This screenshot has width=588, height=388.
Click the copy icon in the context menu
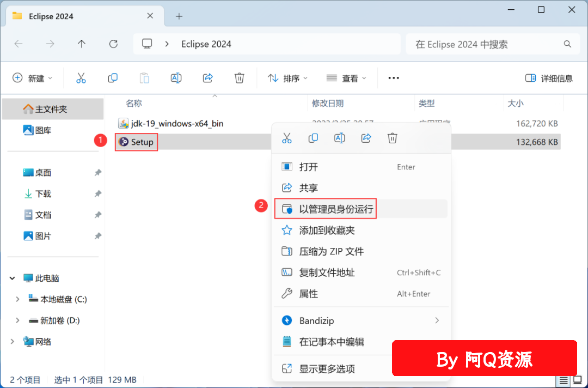(313, 138)
